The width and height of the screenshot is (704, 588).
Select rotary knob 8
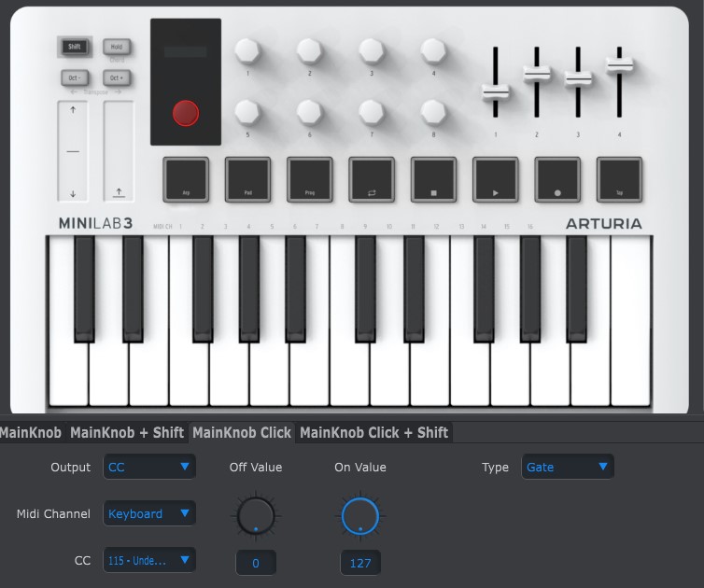pos(433,112)
